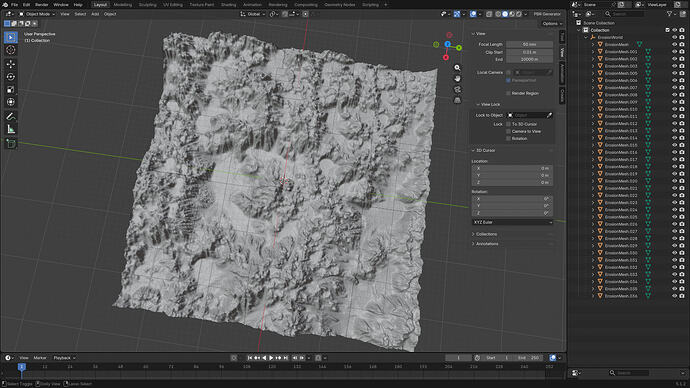Viewport: 690px width, 388px height.
Task: Switch to rendered viewport shading
Action: 519,14
